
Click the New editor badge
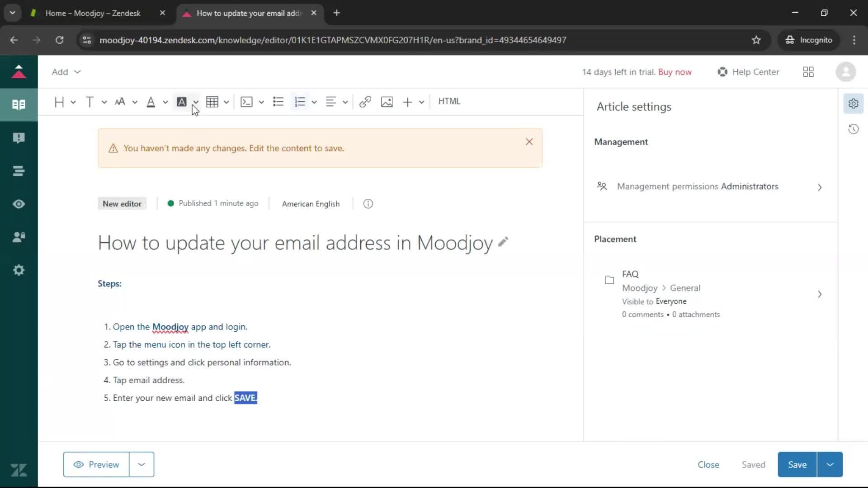122,204
